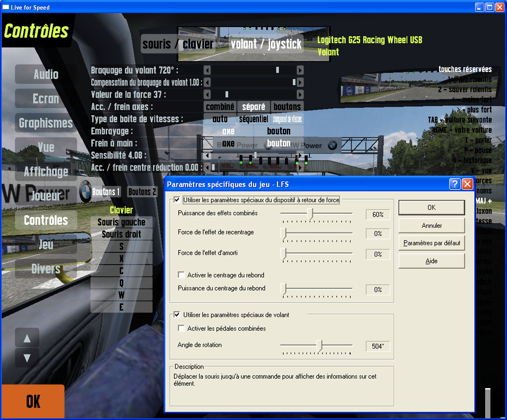Increase Braquage du volant with right arrow
Screen dimensions: 507x420
[300, 70]
